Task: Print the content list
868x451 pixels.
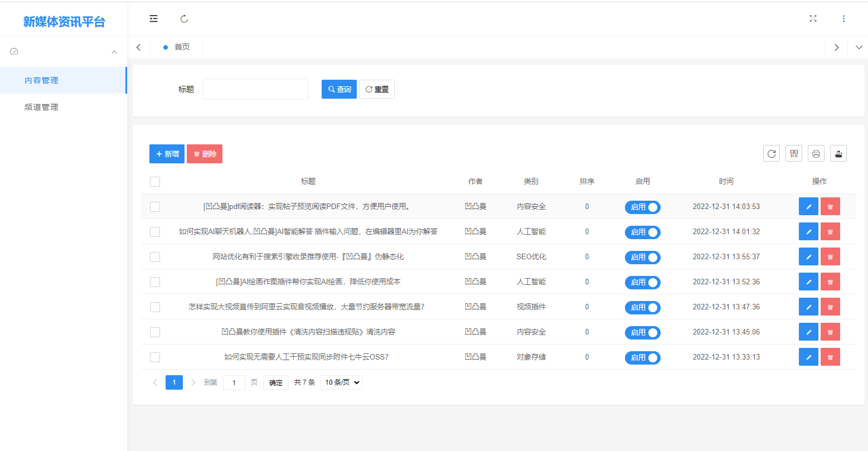Action: tap(816, 153)
